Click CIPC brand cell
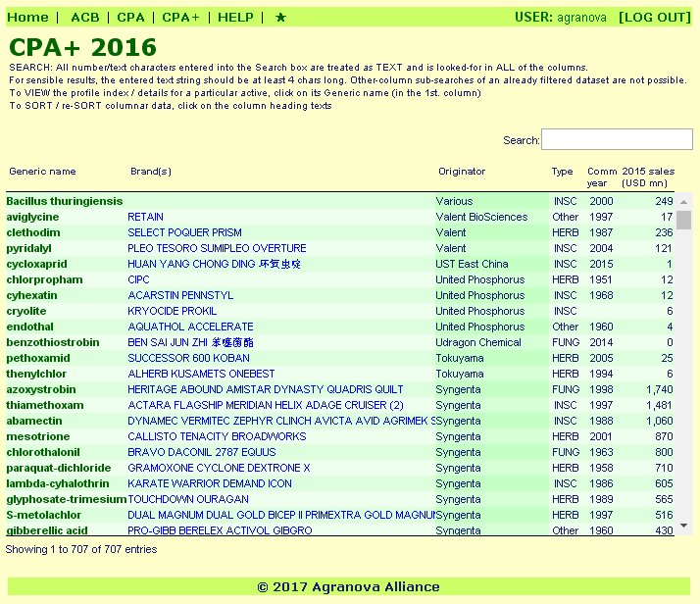Image resolution: width=700 pixels, height=604 pixels. [138, 279]
